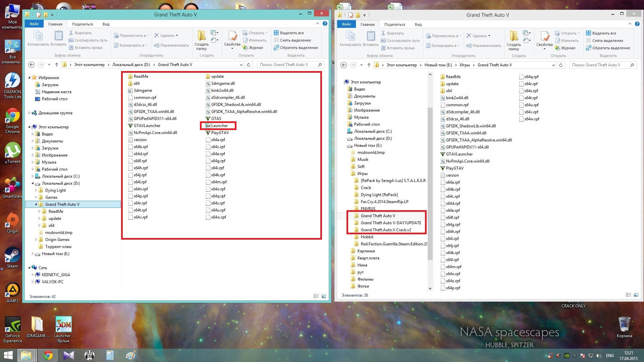Screen dimensions: 644x362
Task: Expand Новый том (E:) in left tree
Action: coord(33,254)
